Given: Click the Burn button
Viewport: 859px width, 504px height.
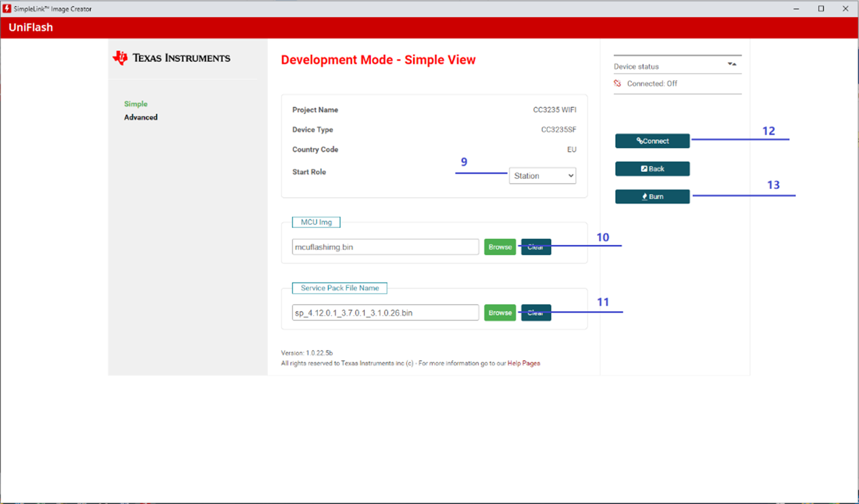Looking at the screenshot, I should (x=652, y=197).
